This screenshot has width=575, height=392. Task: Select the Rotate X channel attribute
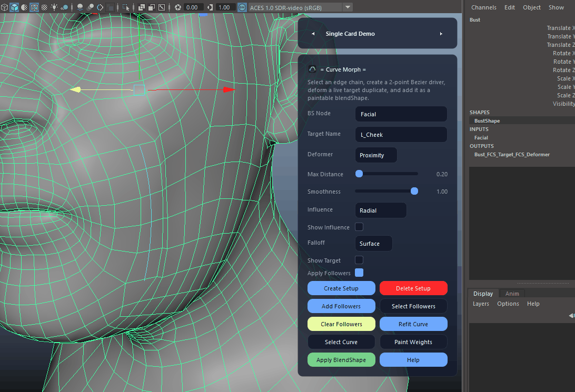(563, 53)
